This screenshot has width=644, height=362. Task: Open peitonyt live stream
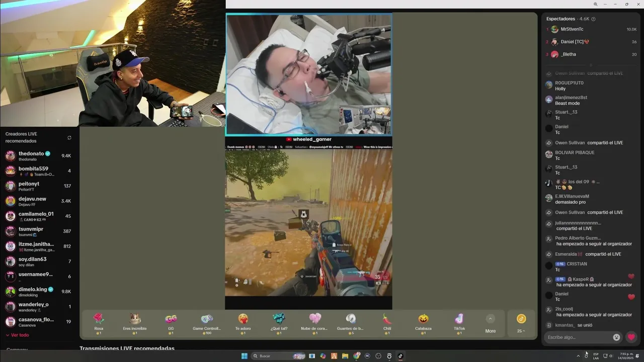38,186
